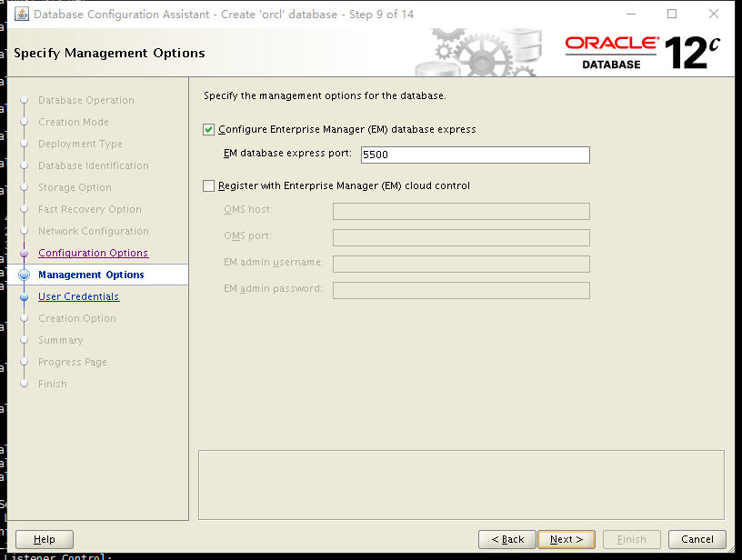Screen dimensions: 742x560
Task: Minimize the Database Configuration Assistant window
Action: (x=631, y=15)
